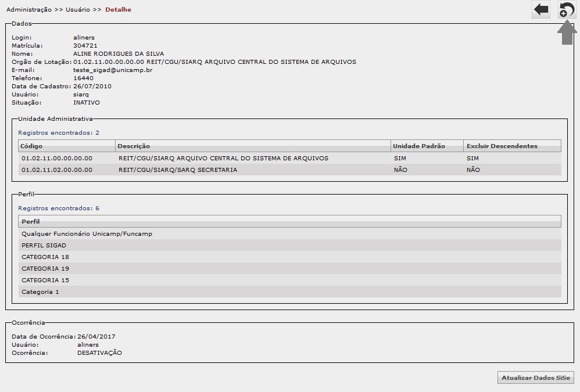Click the Usuário value siarq
The image size is (580, 392).
point(81,94)
